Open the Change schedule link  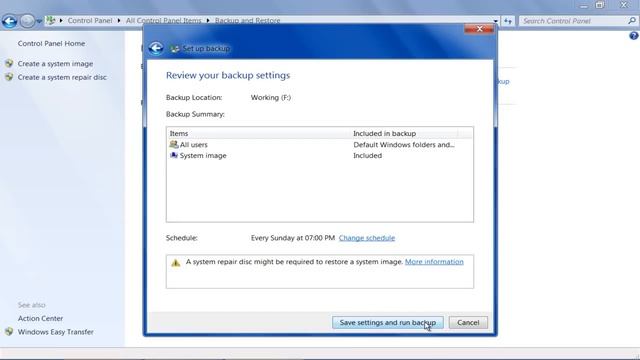point(367,238)
